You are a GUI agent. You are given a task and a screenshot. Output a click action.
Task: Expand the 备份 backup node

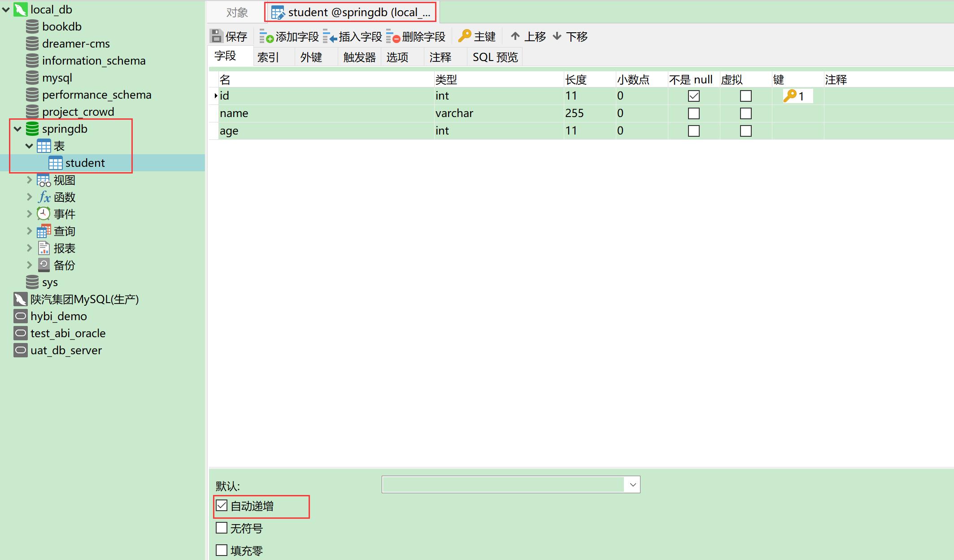coord(30,265)
